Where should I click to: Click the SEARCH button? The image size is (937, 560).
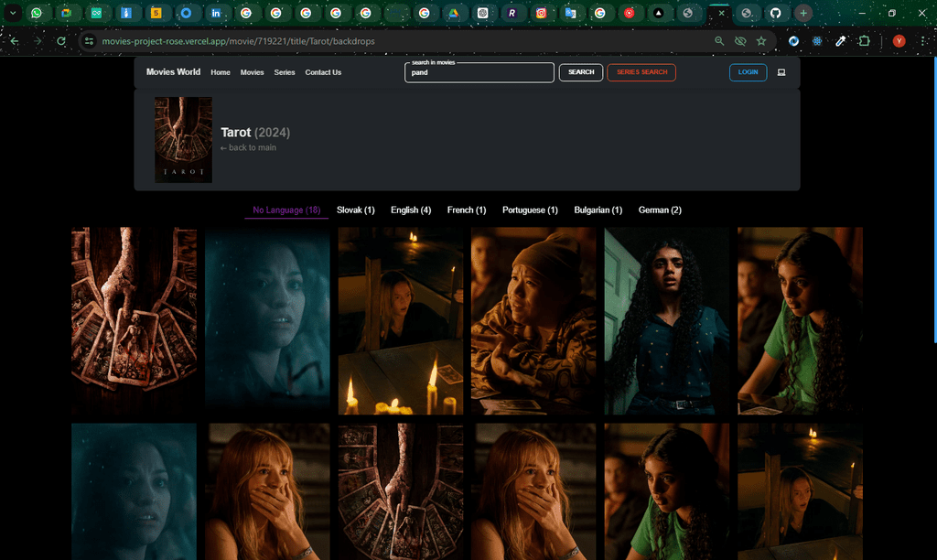pyautogui.click(x=581, y=72)
